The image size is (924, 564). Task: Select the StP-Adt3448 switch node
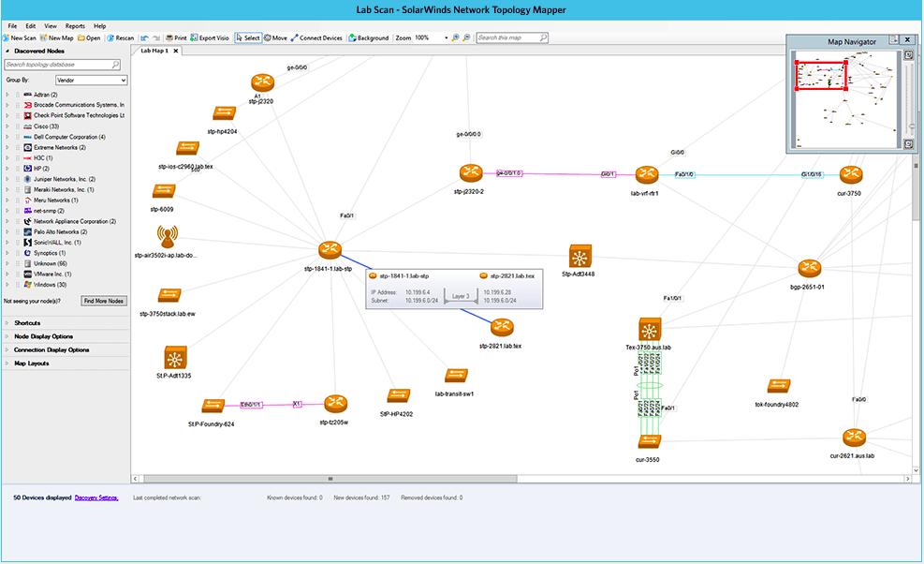[x=579, y=258]
